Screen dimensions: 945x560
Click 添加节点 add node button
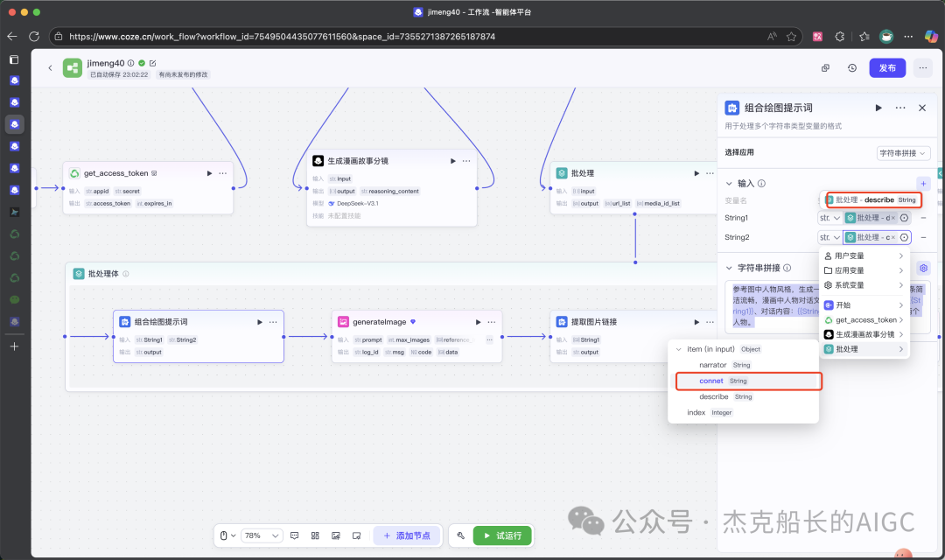(407, 535)
